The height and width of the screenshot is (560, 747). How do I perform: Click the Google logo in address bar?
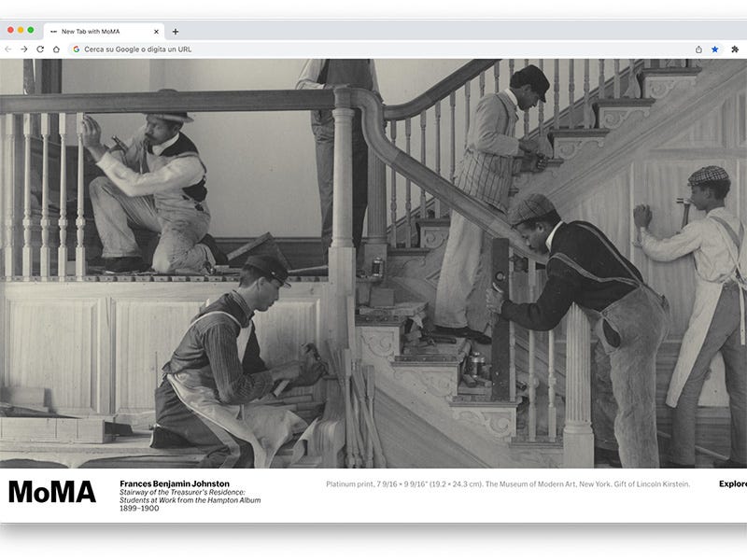click(x=77, y=49)
